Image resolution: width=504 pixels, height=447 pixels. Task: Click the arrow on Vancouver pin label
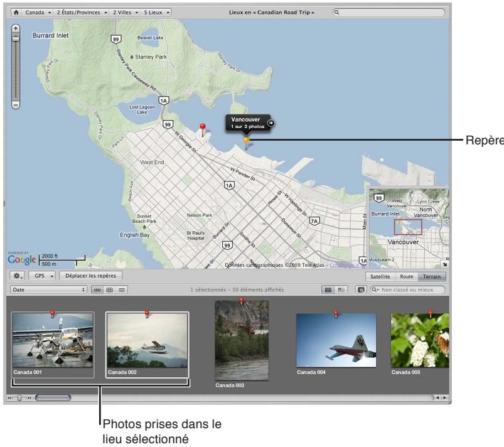271,123
